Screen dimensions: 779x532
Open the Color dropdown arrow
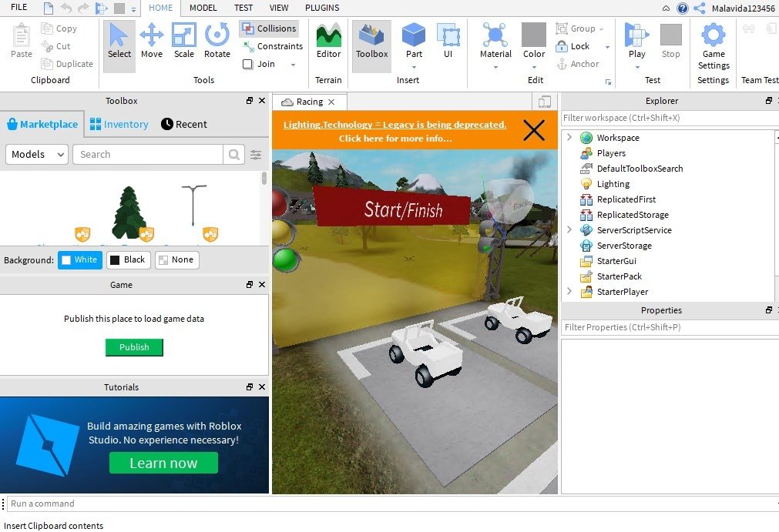534,66
